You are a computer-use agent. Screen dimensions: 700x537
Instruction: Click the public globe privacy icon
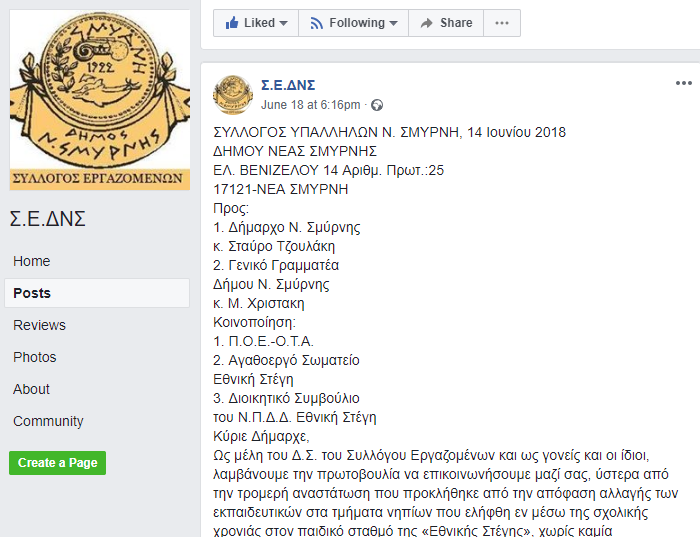coord(377,105)
